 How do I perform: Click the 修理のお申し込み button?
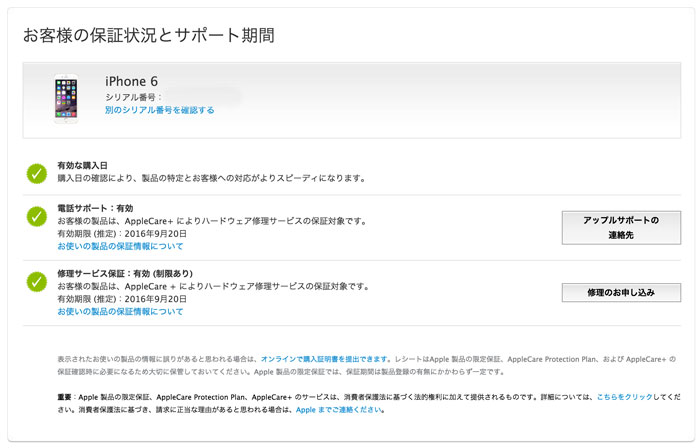621,293
